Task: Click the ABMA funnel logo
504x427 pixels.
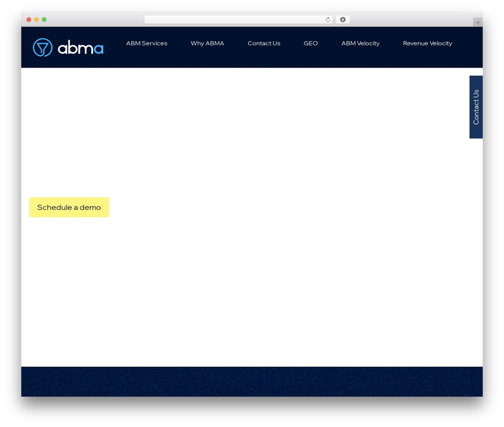Action: [68, 47]
